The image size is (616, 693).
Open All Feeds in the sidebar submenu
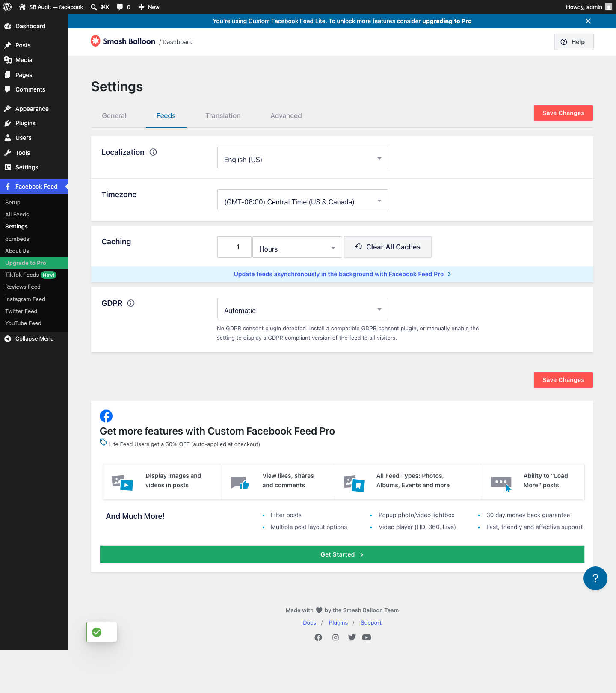pyautogui.click(x=17, y=215)
